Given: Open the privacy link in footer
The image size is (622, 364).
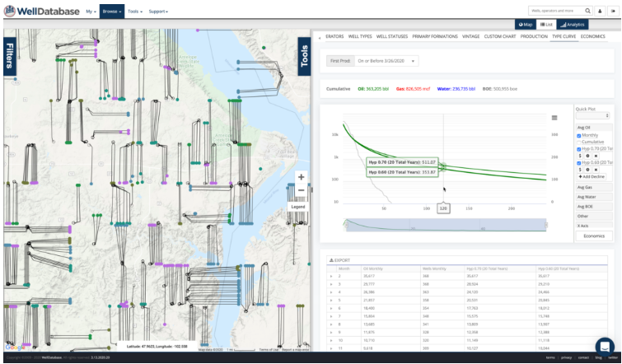Looking at the screenshot, I should coord(567,357).
